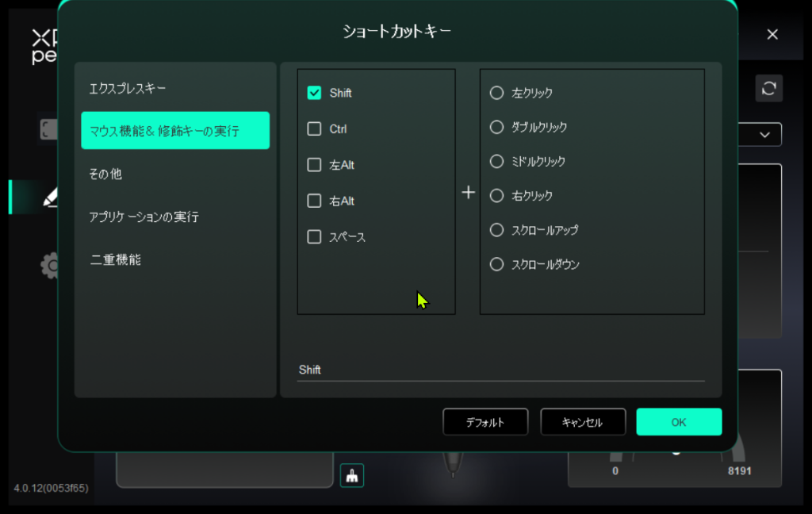Image resolution: width=812 pixels, height=514 pixels.
Task: Click the small icon below the dialog
Action: click(351, 475)
